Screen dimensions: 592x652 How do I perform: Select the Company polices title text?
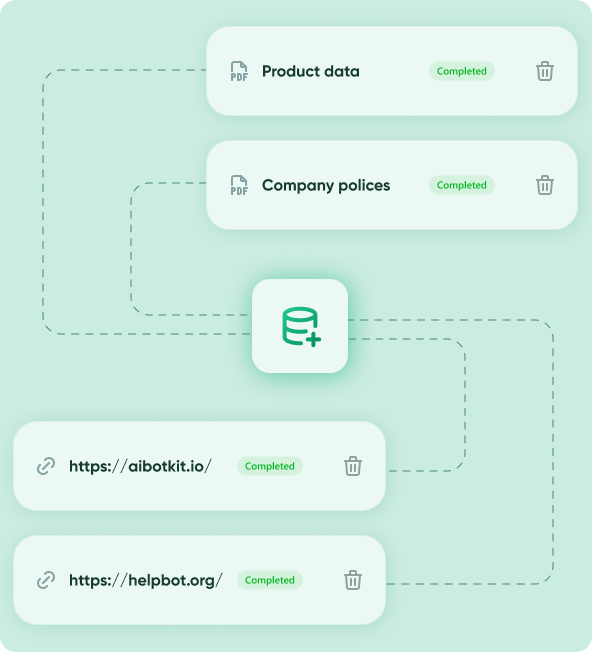(326, 185)
